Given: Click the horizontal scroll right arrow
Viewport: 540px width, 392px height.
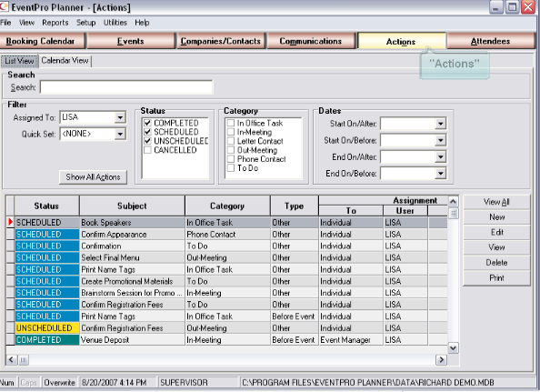Looking at the screenshot, I should coord(441,360).
